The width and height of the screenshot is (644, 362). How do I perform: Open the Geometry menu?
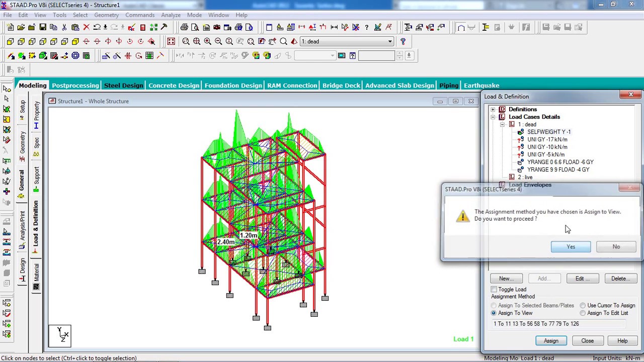[x=106, y=15]
